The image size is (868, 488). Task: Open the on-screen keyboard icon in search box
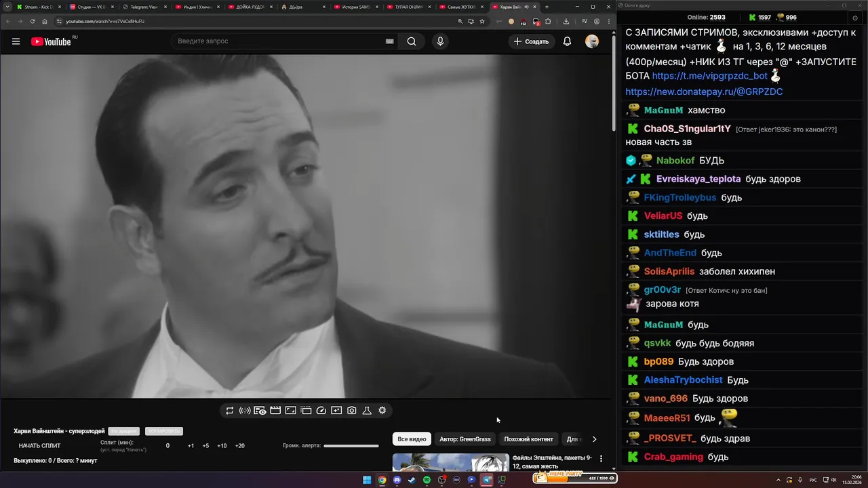(390, 41)
